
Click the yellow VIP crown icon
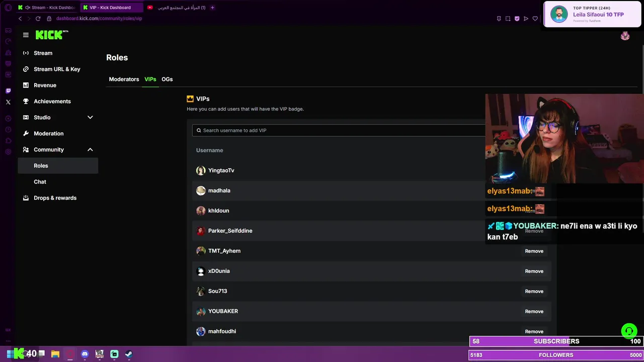pos(190,99)
